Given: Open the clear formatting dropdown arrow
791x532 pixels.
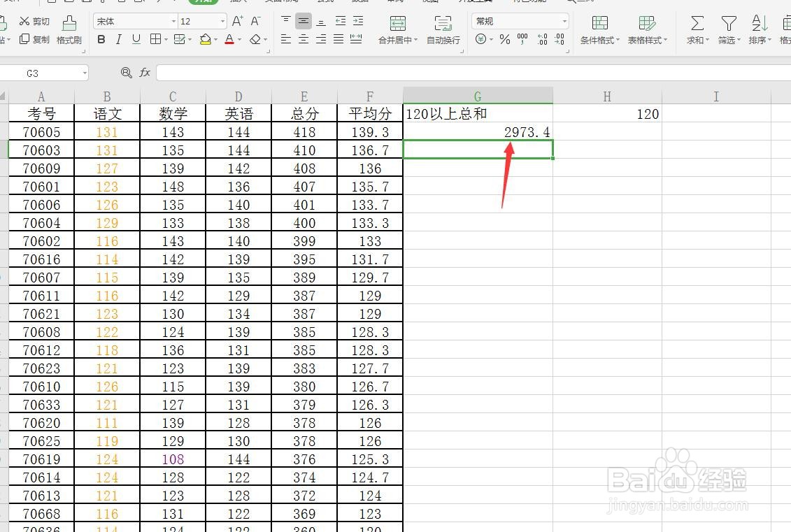Looking at the screenshot, I should coord(266,39).
